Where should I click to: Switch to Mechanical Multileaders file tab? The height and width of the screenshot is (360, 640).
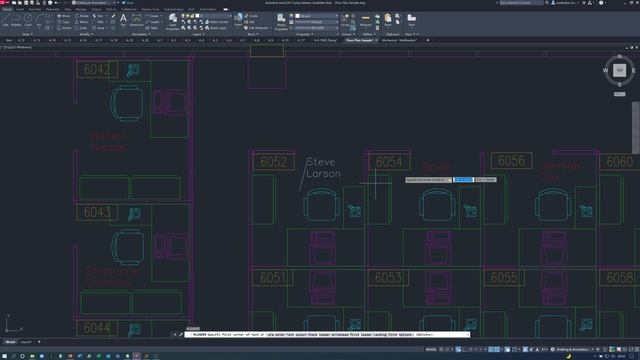(400, 40)
